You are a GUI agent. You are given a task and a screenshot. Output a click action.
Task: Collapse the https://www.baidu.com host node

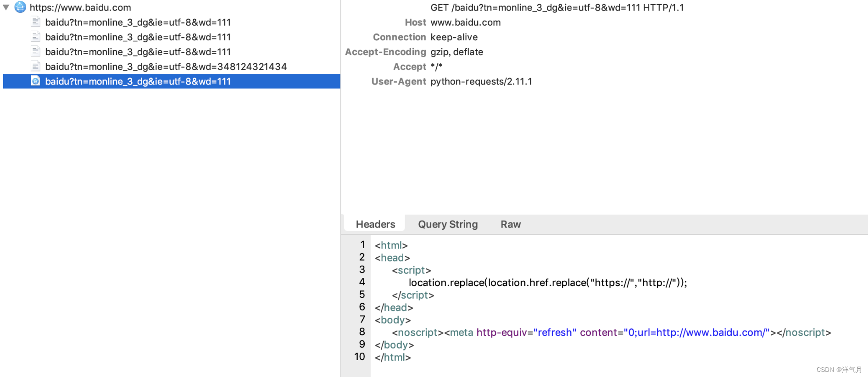[6, 7]
